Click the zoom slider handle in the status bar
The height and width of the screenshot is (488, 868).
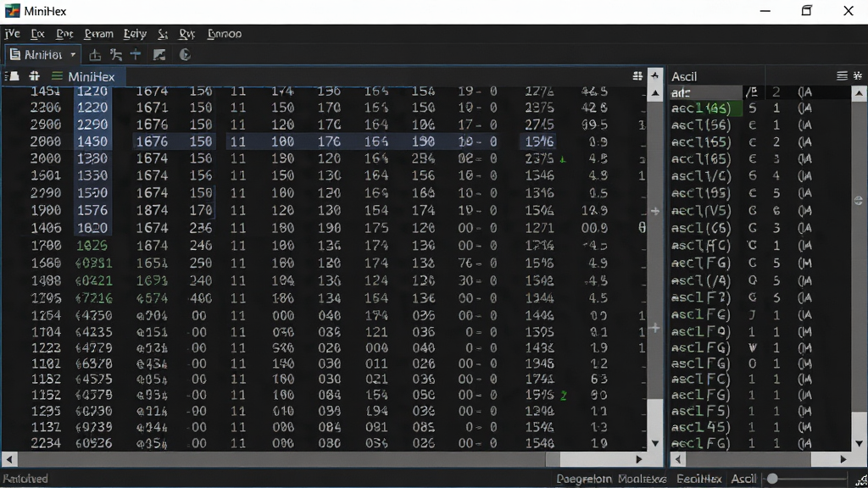point(772,479)
